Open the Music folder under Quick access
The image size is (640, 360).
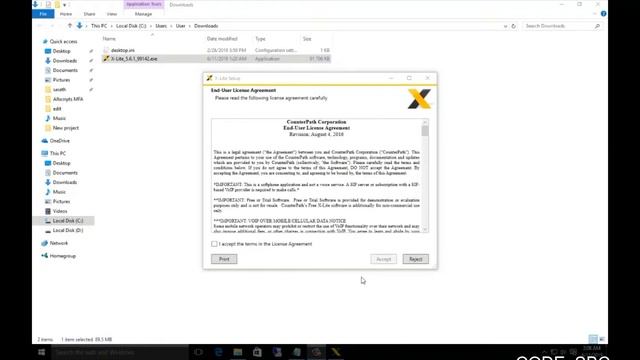point(59,118)
